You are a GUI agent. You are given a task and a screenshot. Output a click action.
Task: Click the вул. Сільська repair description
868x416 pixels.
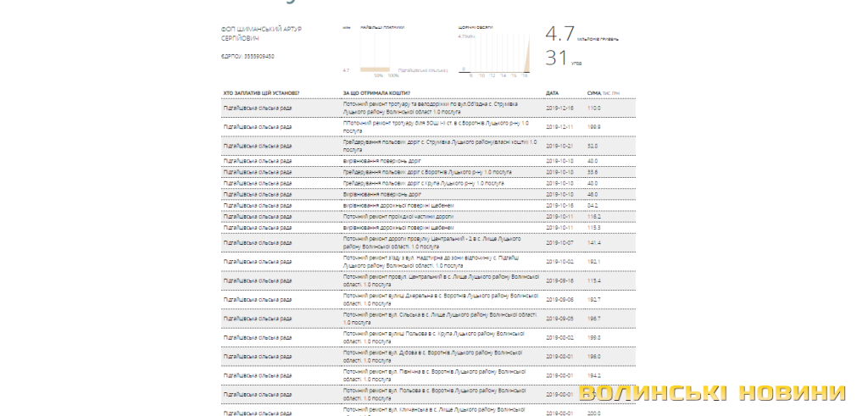coord(439,317)
